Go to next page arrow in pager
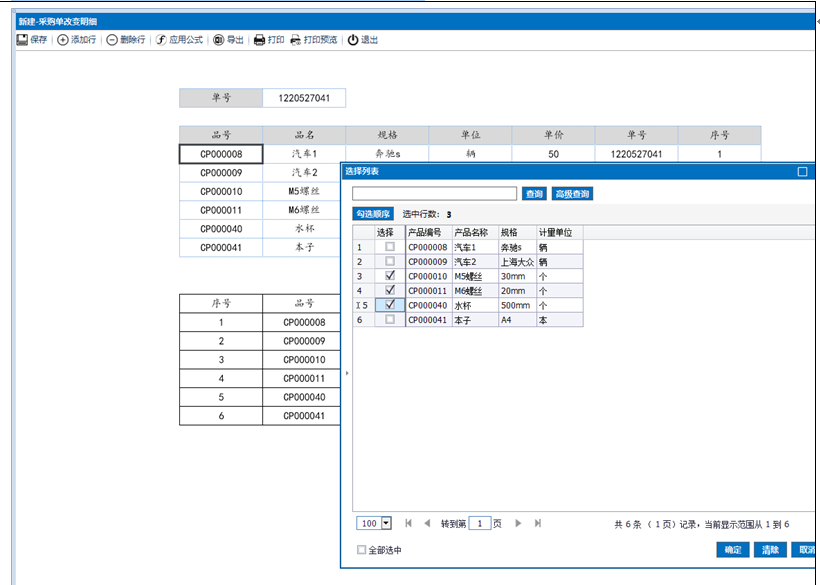Image resolution: width=820 pixels, height=585 pixels. (518, 523)
